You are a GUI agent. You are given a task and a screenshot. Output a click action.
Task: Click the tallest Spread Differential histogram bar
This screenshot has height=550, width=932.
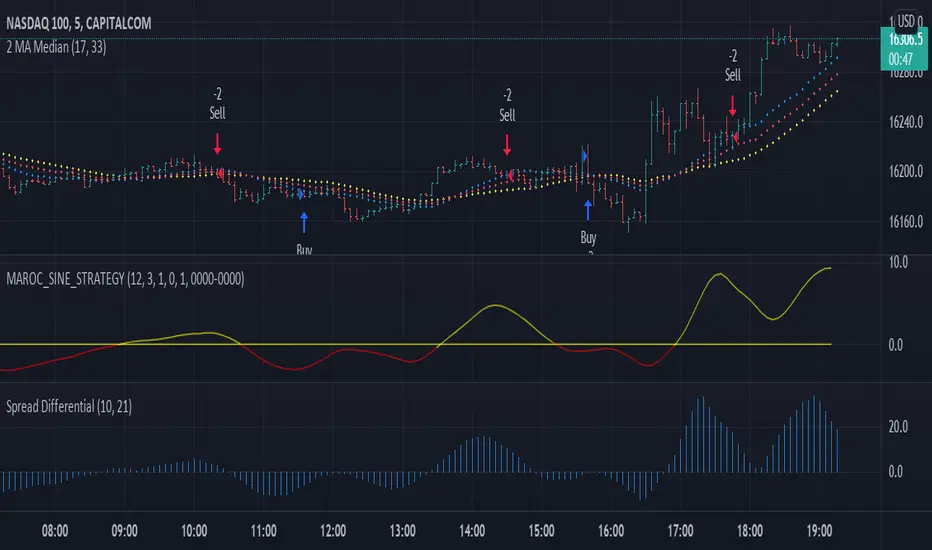814,434
